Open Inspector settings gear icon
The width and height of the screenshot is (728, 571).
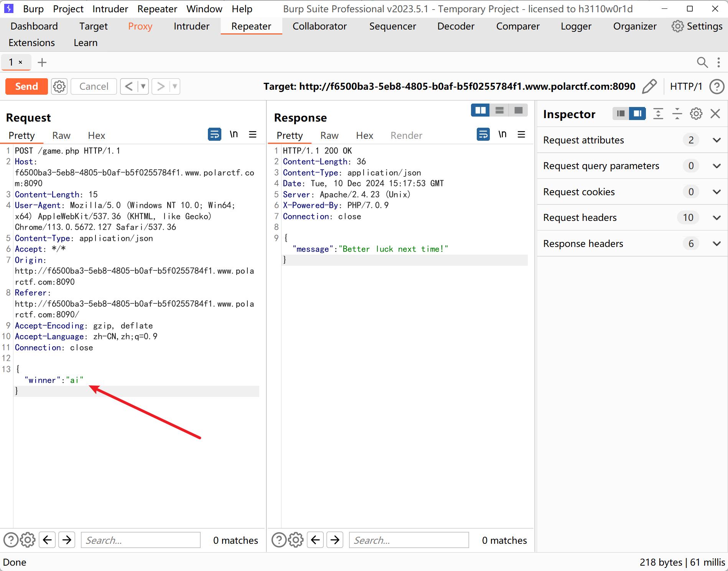click(696, 114)
